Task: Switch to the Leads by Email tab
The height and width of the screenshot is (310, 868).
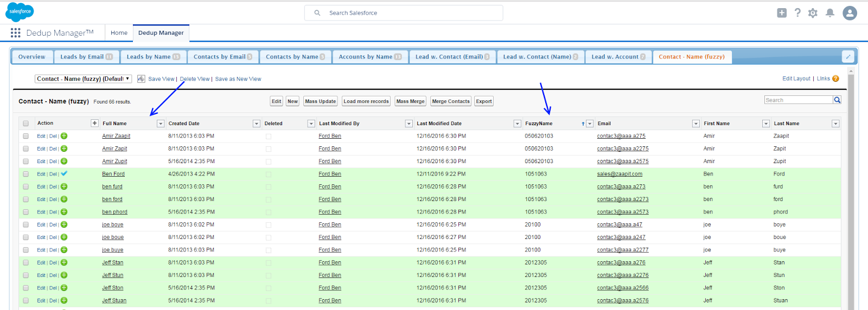Action: 86,56
